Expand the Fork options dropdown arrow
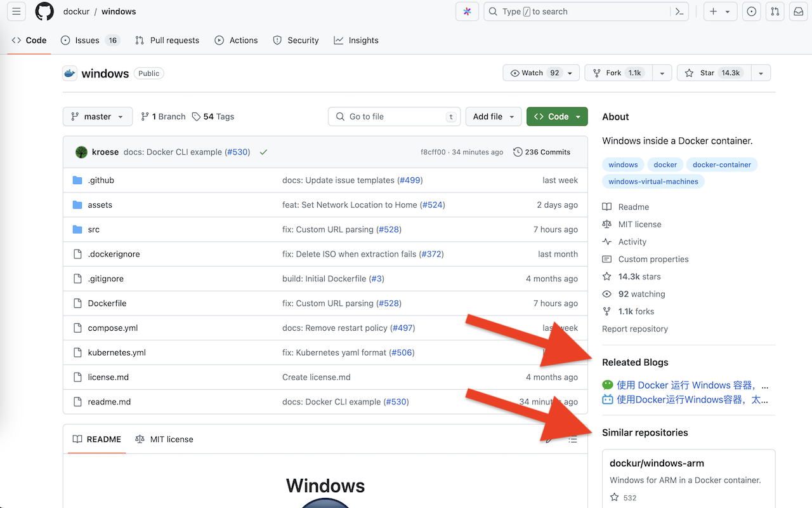The height and width of the screenshot is (508, 812). point(662,73)
